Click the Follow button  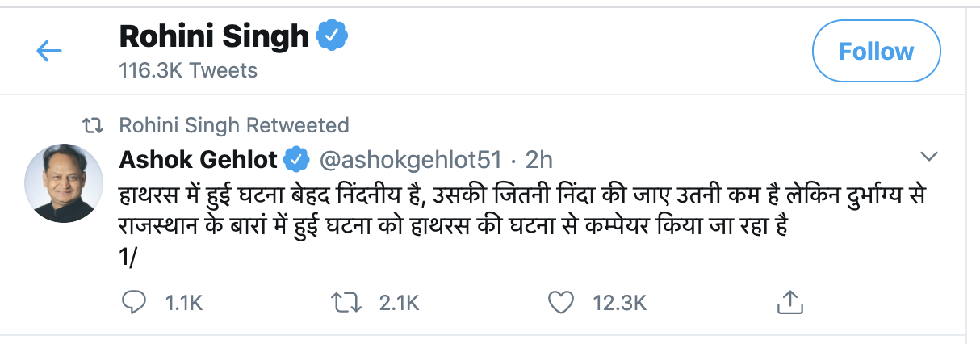tap(876, 52)
